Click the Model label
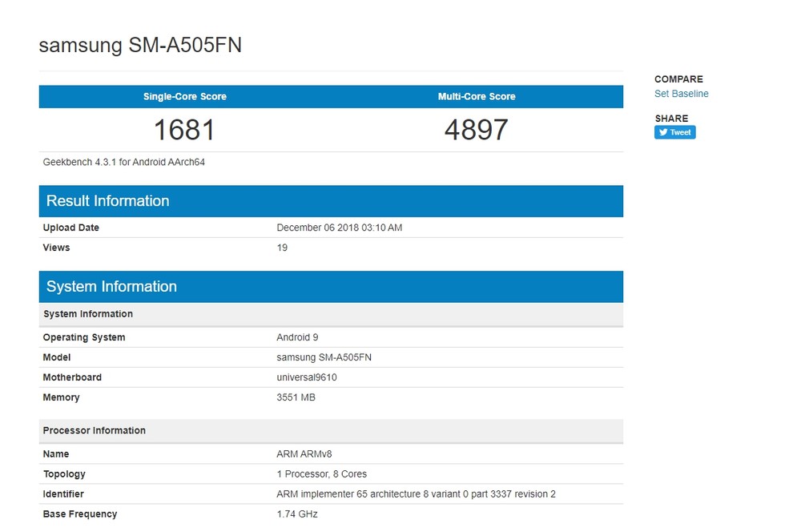Image resolution: width=801 pixels, height=532 pixels. (57, 357)
